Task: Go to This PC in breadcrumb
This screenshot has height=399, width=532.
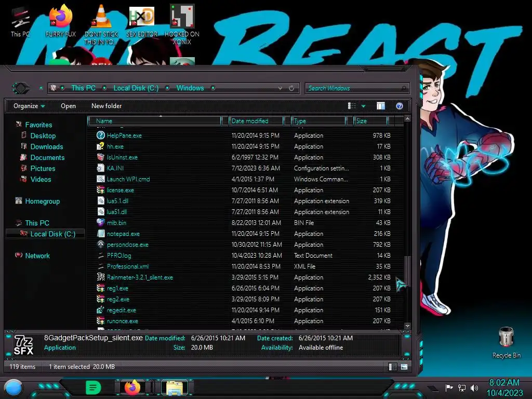Action: pos(84,88)
